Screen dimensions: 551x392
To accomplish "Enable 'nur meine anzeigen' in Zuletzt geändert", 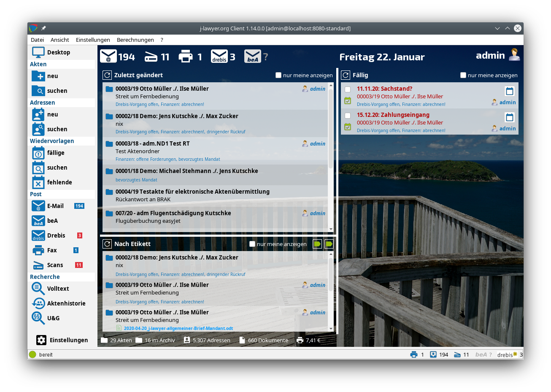I will (278, 75).
